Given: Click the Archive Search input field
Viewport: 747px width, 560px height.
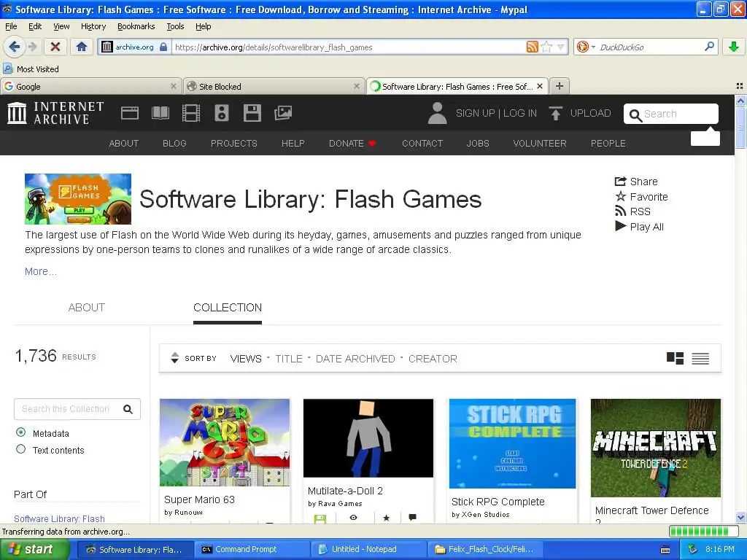Looking at the screenshot, I should point(671,113).
